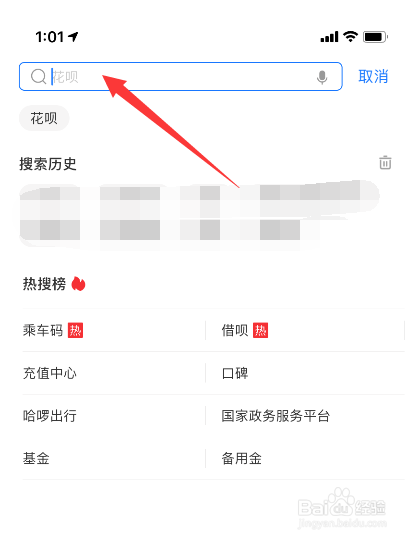This screenshot has width=415, height=541.
Task: Tap the Wi-Fi status icon
Action: tap(350, 36)
